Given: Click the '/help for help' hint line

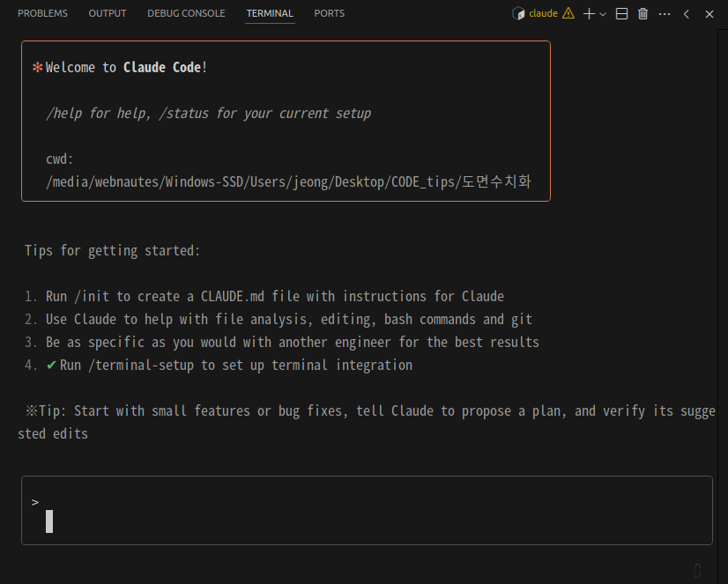Looking at the screenshot, I should click(x=209, y=114).
